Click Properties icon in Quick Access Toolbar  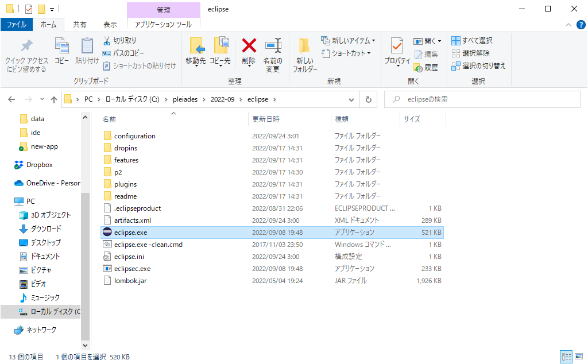pos(29,9)
